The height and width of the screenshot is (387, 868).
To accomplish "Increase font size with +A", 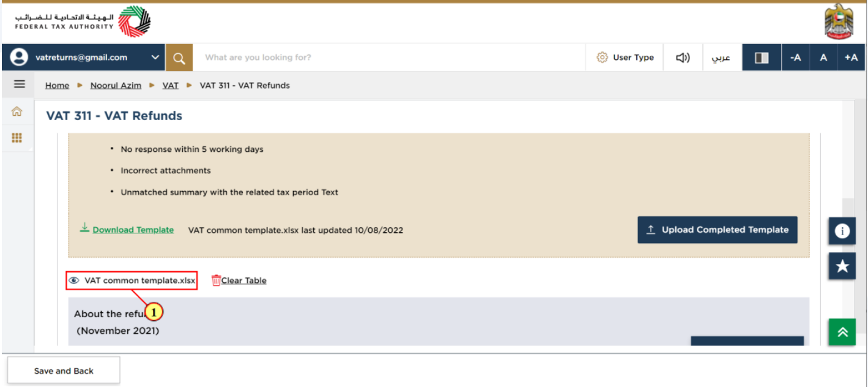I will [851, 58].
